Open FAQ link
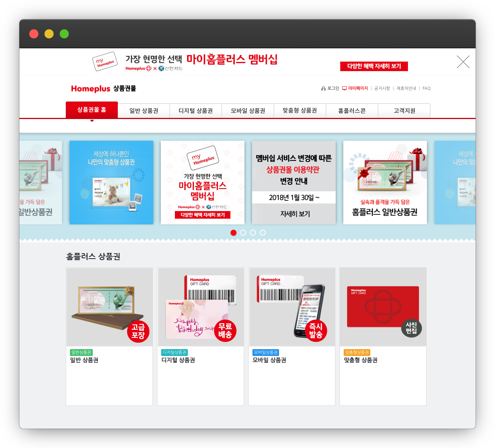This screenshot has width=495, height=448. [x=427, y=88]
